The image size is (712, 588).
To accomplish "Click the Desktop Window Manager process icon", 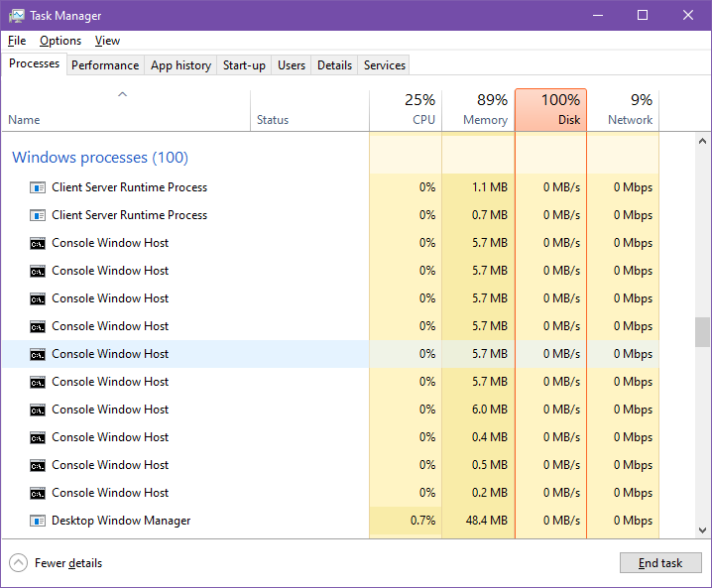I will point(38,521).
